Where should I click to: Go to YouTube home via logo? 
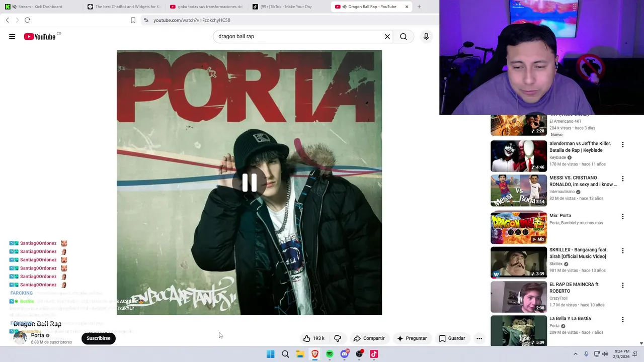(x=40, y=37)
